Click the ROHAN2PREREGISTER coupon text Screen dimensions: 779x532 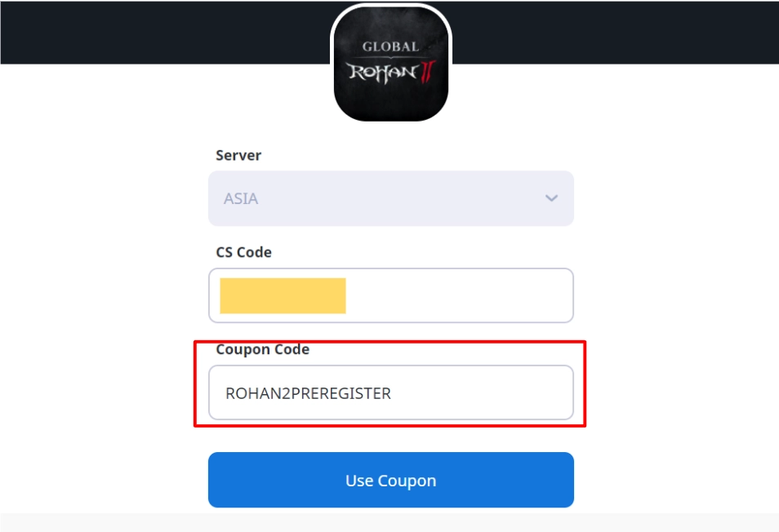tap(308, 393)
